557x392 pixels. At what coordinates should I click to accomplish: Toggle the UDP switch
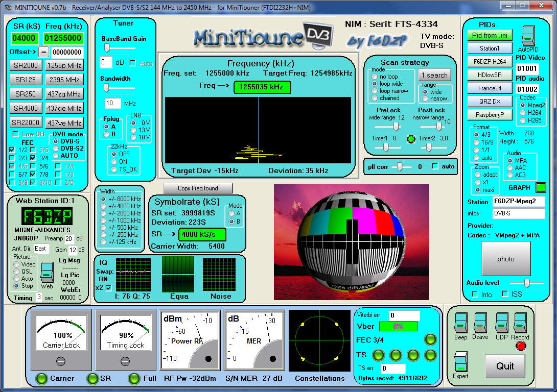(x=502, y=323)
